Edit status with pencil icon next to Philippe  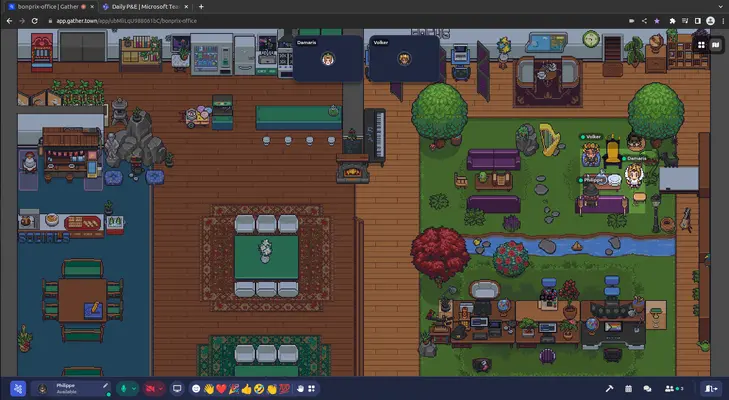[105, 387]
